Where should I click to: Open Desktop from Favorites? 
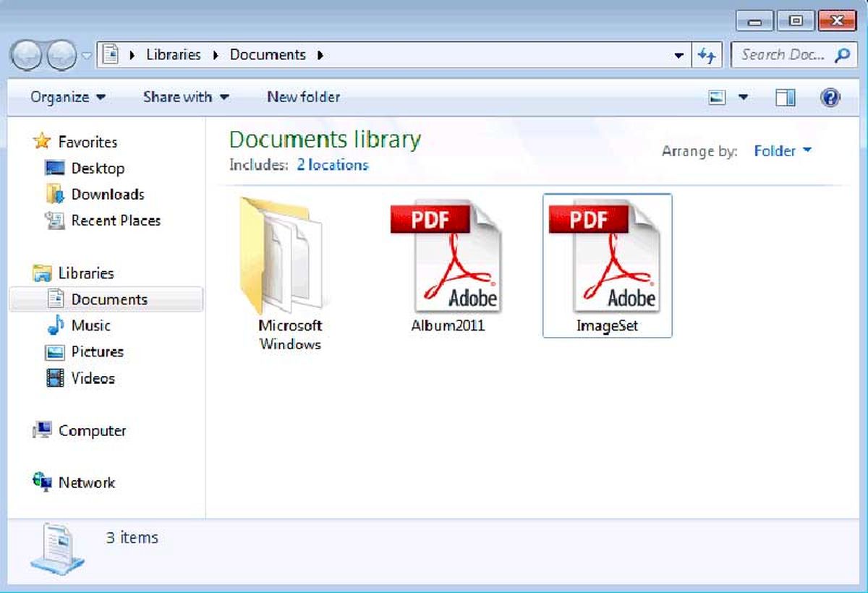[x=90, y=168]
